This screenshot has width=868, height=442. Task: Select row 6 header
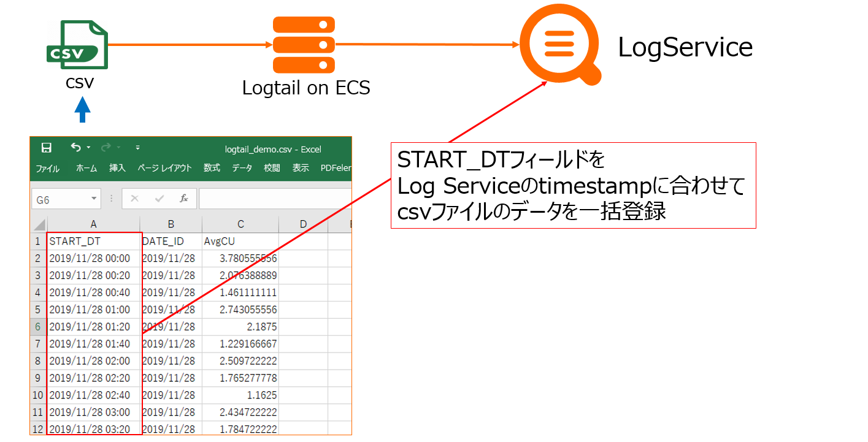pos(38,327)
